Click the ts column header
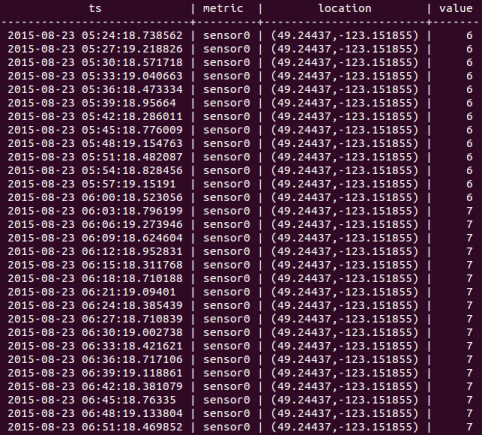 pos(95,8)
